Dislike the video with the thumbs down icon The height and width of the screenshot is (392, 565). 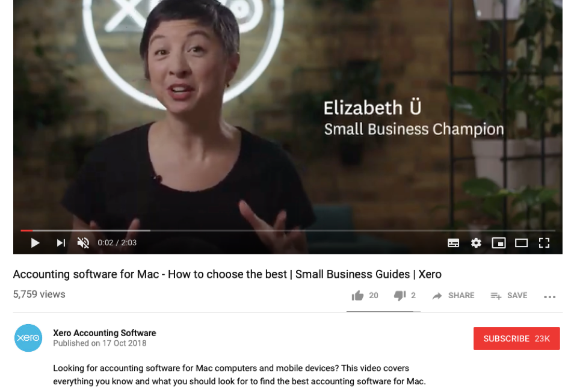click(400, 296)
